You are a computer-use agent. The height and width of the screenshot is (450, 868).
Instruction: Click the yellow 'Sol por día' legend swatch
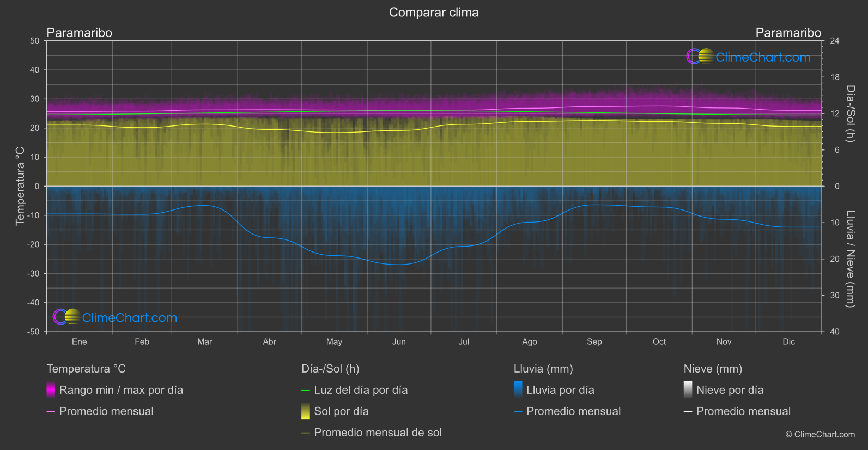(306, 411)
